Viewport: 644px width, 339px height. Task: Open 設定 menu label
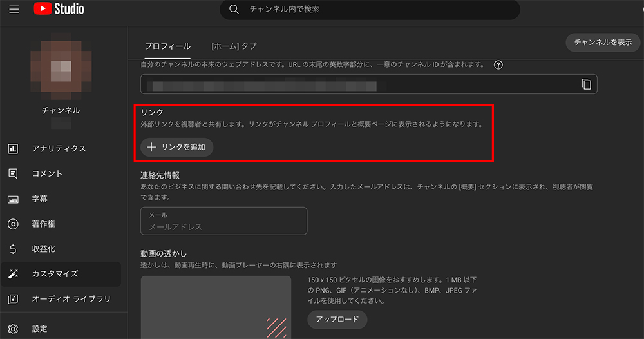click(40, 329)
